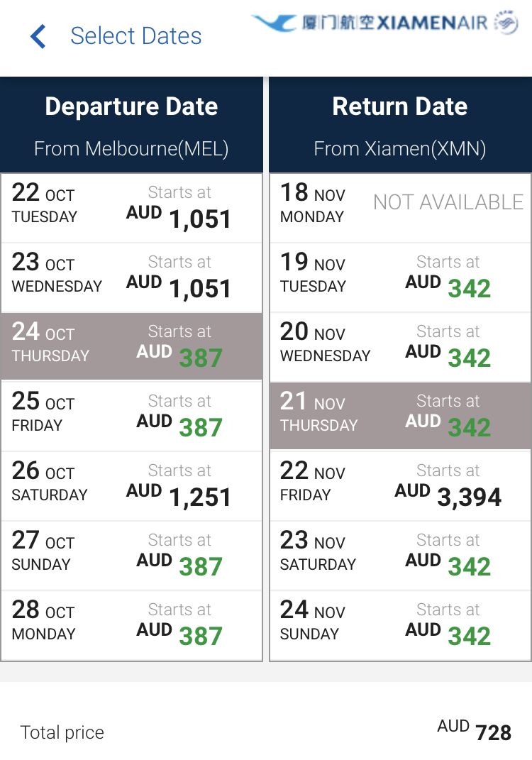Go back via Select Dates title

(135, 36)
